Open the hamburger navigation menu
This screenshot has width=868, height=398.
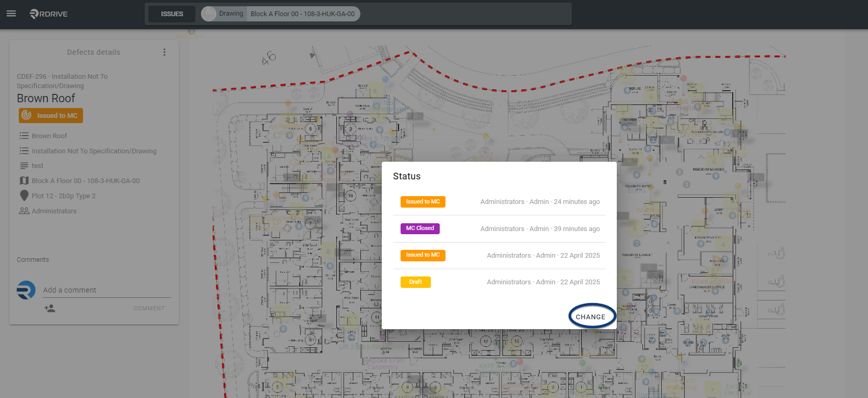11,14
